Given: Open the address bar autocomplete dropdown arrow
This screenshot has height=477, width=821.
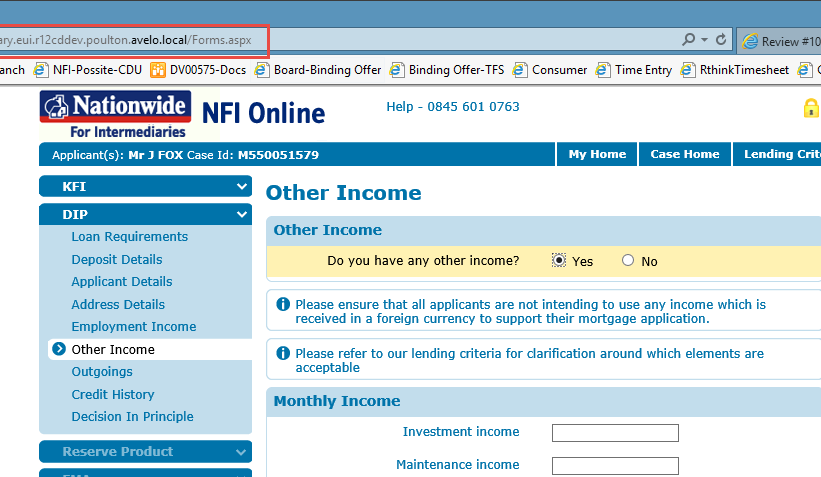Looking at the screenshot, I should pyautogui.click(x=705, y=40).
